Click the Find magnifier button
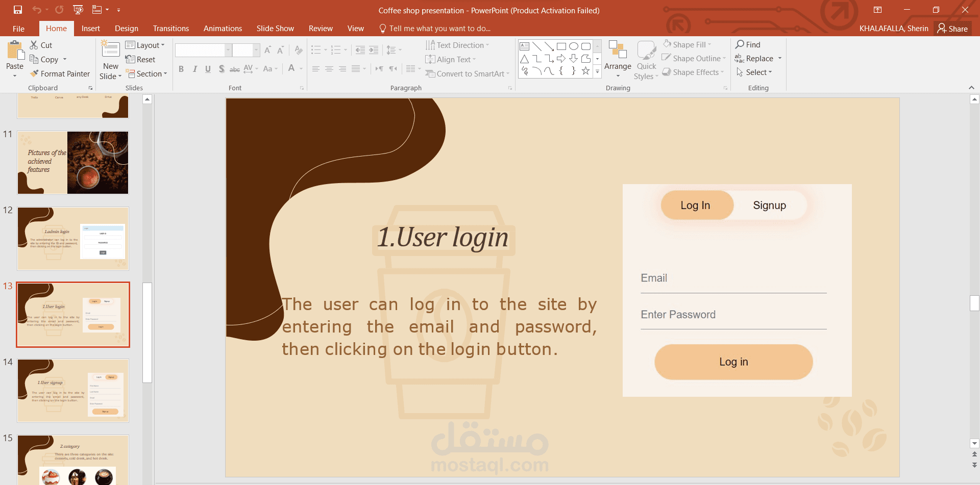This screenshot has height=485, width=980. pos(748,45)
